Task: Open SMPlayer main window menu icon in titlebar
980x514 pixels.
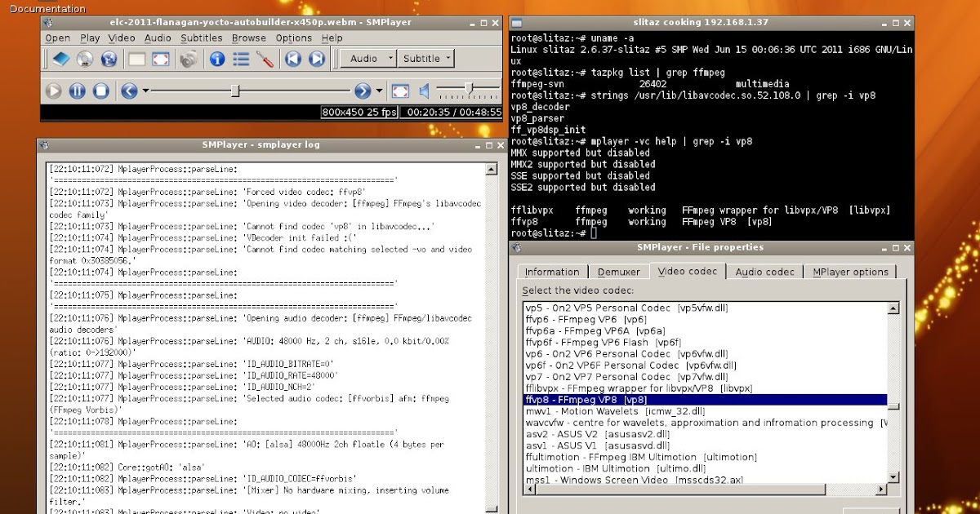Action: click(x=47, y=21)
